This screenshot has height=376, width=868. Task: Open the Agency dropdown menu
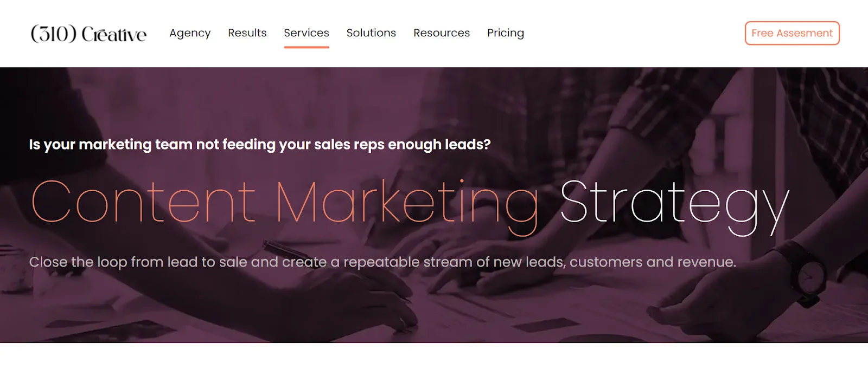(190, 33)
